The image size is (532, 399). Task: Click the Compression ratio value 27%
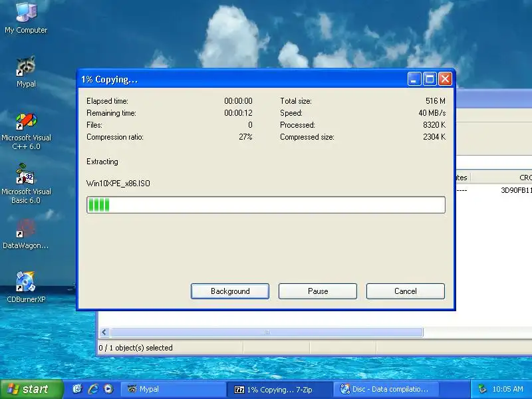tap(245, 137)
